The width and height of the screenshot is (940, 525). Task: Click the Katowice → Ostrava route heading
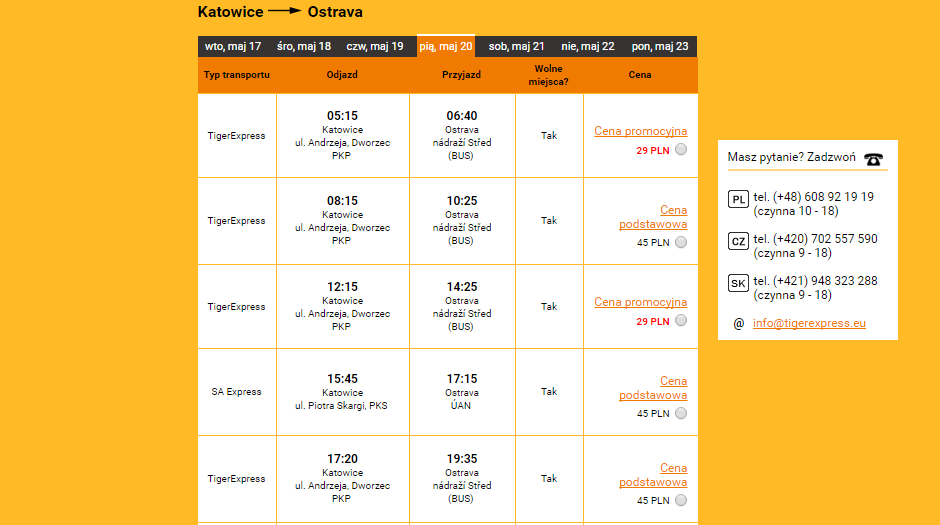click(x=280, y=12)
